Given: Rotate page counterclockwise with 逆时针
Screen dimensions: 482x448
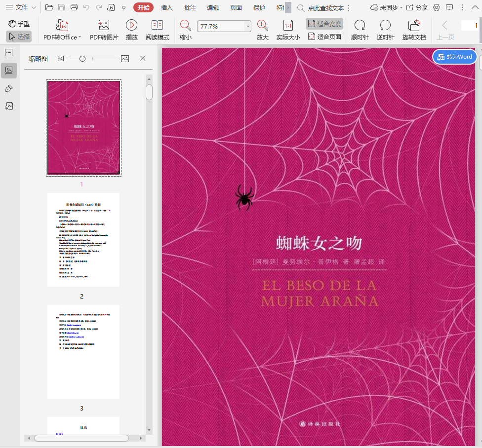Looking at the screenshot, I should [x=385, y=30].
